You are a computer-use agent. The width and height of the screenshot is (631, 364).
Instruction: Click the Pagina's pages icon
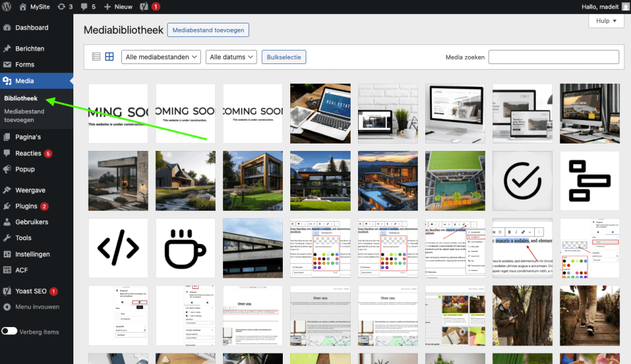tap(7, 137)
